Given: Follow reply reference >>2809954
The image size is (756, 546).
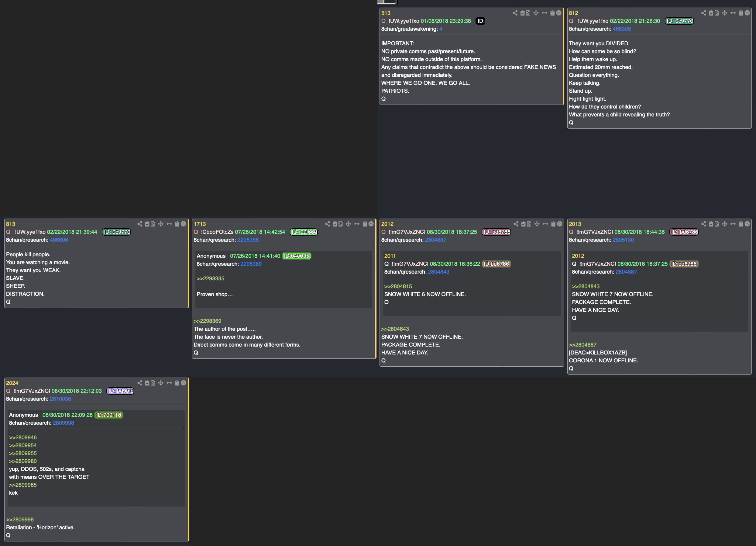Looking at the screenshot, I should [x=23, y=446].
